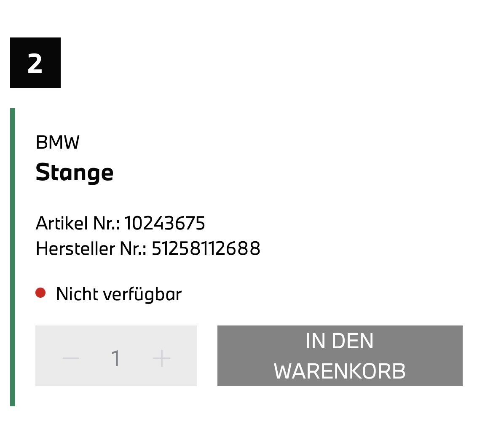This screenshot has height=448, width=493.
Task: Click the red availability status dot
Action: coord(40,293)
